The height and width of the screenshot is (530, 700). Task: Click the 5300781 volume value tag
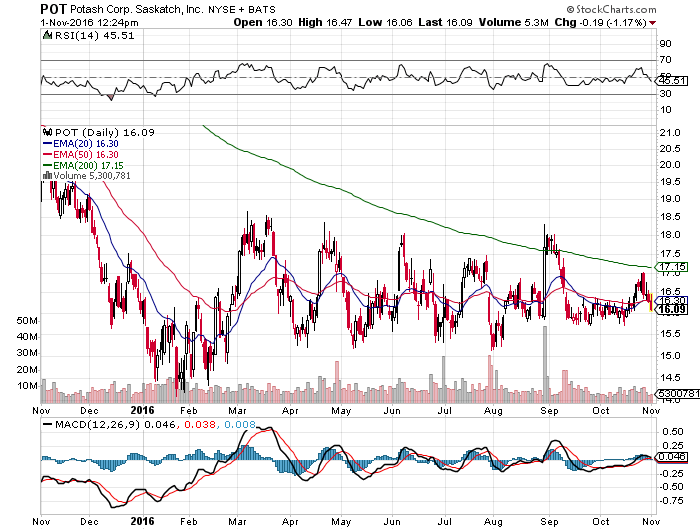677,393
